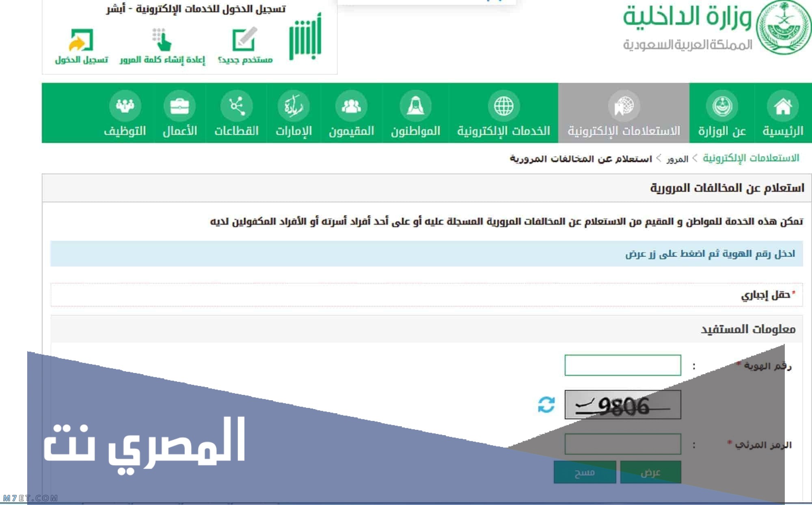Refresh the captcha image code

[x=546, y=405]
